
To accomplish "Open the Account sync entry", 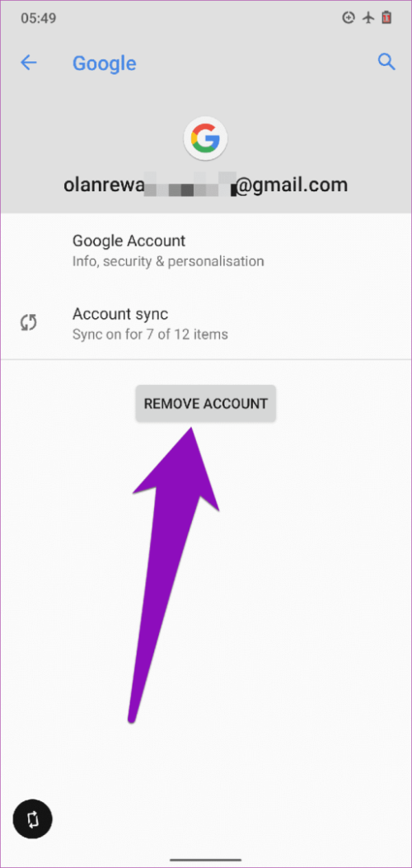I will coord(206,323).
